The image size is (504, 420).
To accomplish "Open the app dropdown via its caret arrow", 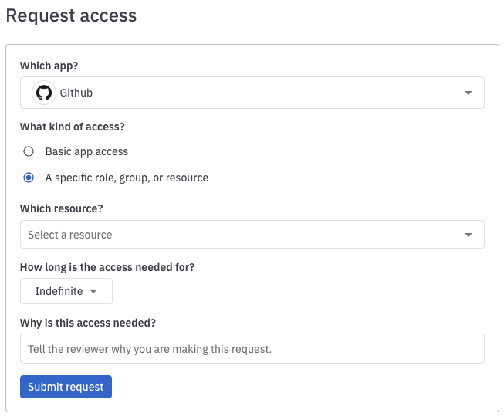I will click(468, 93).
